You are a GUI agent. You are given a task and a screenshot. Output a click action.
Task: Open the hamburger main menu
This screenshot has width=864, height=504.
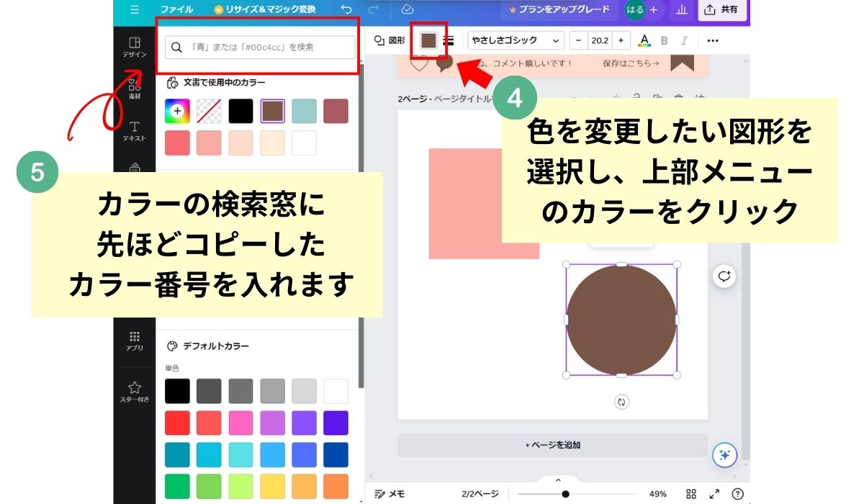(x=135, y=9)
